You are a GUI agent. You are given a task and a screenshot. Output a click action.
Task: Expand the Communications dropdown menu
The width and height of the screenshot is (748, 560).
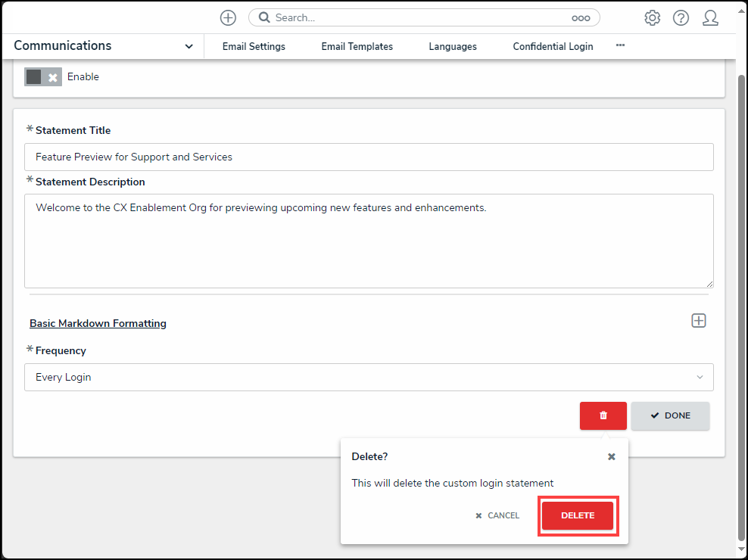pos(189,47)
